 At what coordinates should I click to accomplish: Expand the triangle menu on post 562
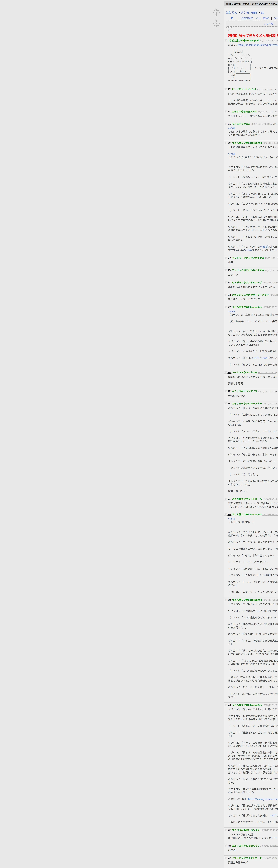point(226,112)
